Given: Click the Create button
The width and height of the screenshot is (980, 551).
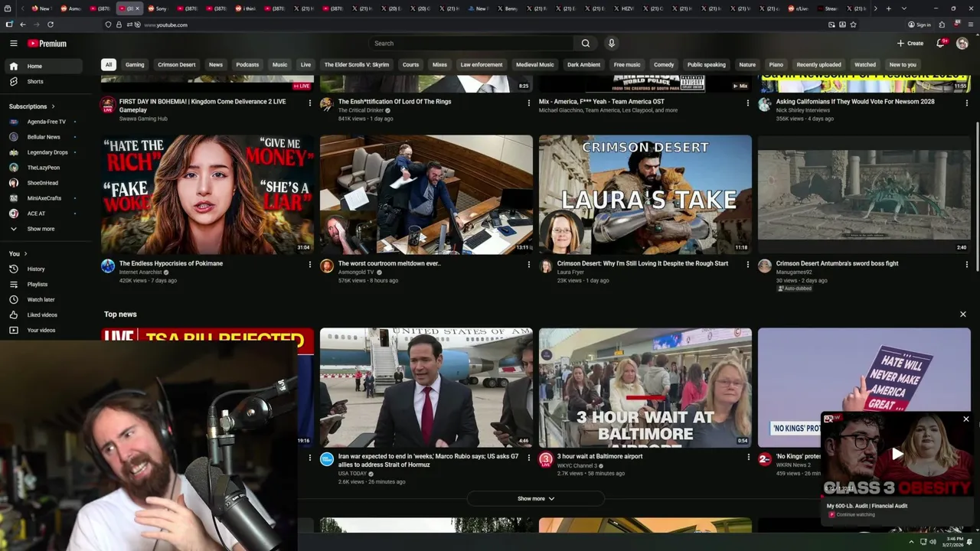Looking at the screenshot, I should coord(910,44).
